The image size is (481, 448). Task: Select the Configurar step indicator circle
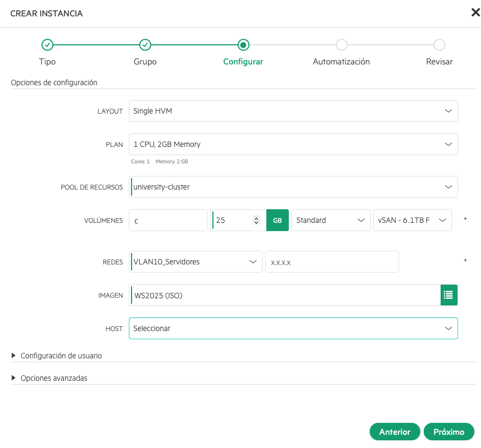[243, 45]
